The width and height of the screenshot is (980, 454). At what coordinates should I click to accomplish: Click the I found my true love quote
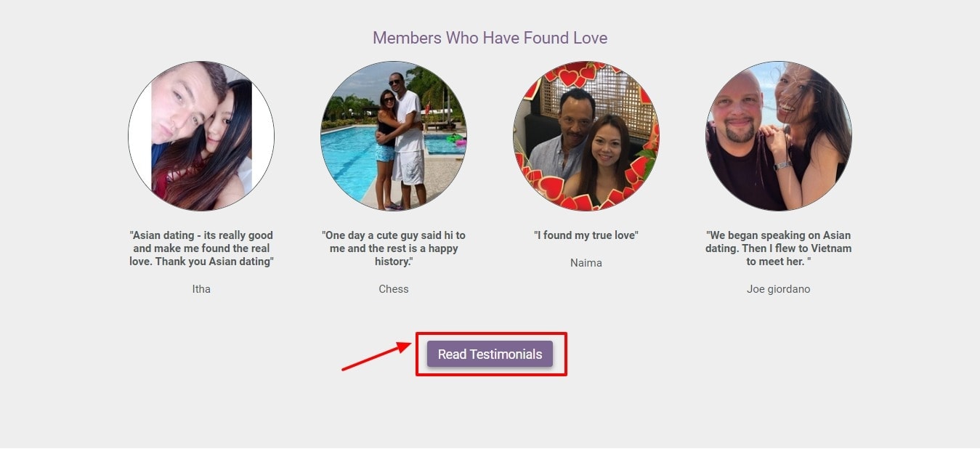tap(586, 235)
